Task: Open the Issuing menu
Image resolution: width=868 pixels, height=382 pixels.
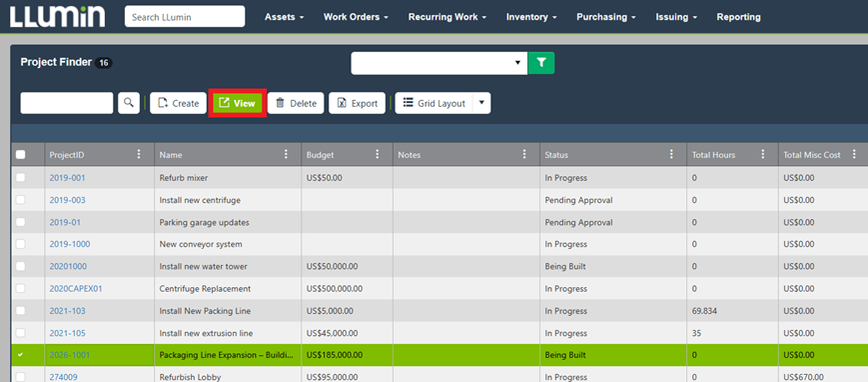Action: coord(676,17)
